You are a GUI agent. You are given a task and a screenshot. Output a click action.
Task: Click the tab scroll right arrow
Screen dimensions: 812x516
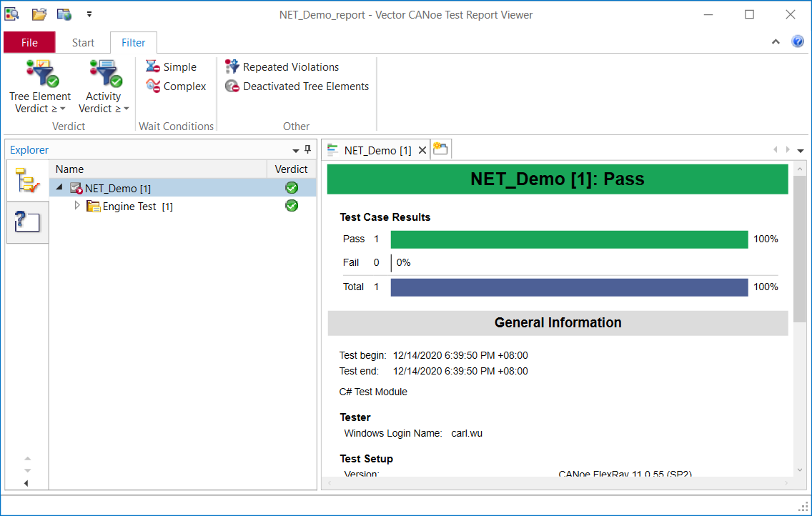(788, 149)
